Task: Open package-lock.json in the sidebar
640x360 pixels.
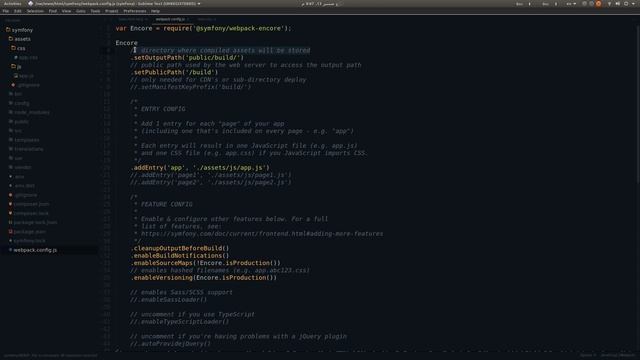Action: (35, 222)
